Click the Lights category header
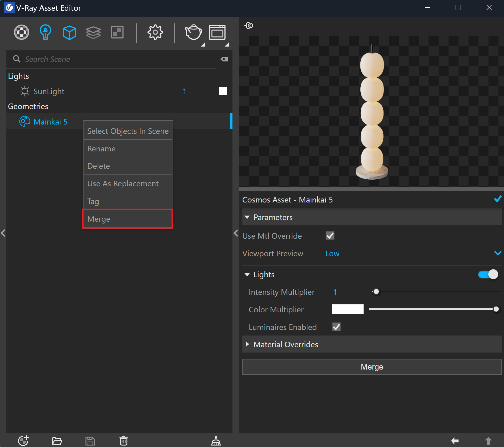Screen dimensions: 504x447 [x=18, y=76]
